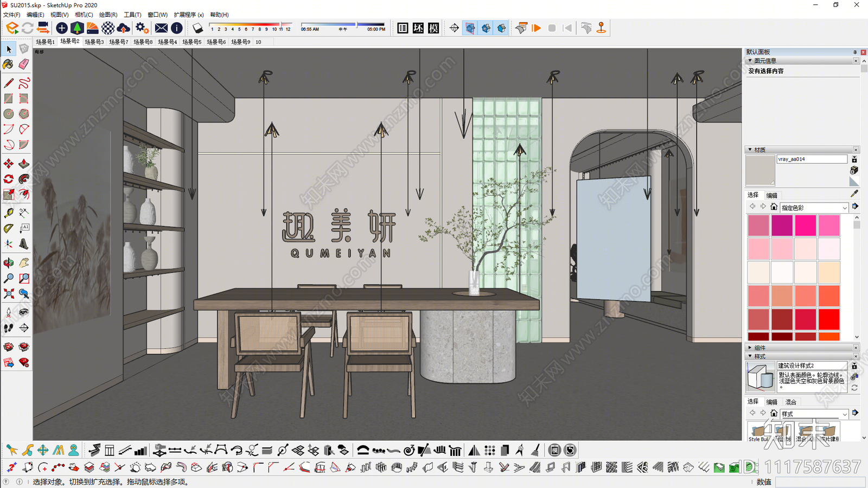
Task: Select the Move tool
Action: (9, 164)
